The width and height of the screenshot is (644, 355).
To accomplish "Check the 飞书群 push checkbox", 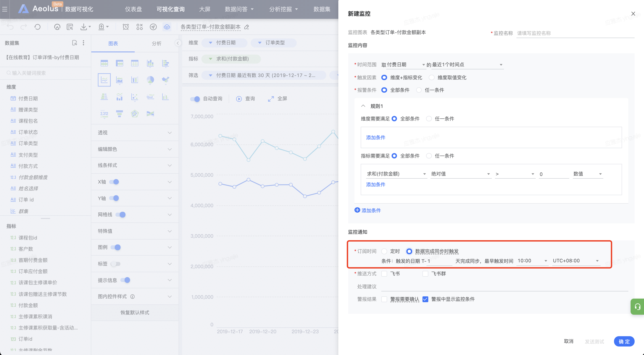I will tap(425, 274).
